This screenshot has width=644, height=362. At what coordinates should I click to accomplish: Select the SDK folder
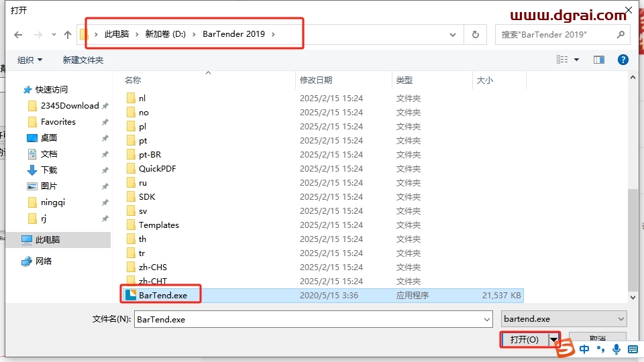(147, 197)
